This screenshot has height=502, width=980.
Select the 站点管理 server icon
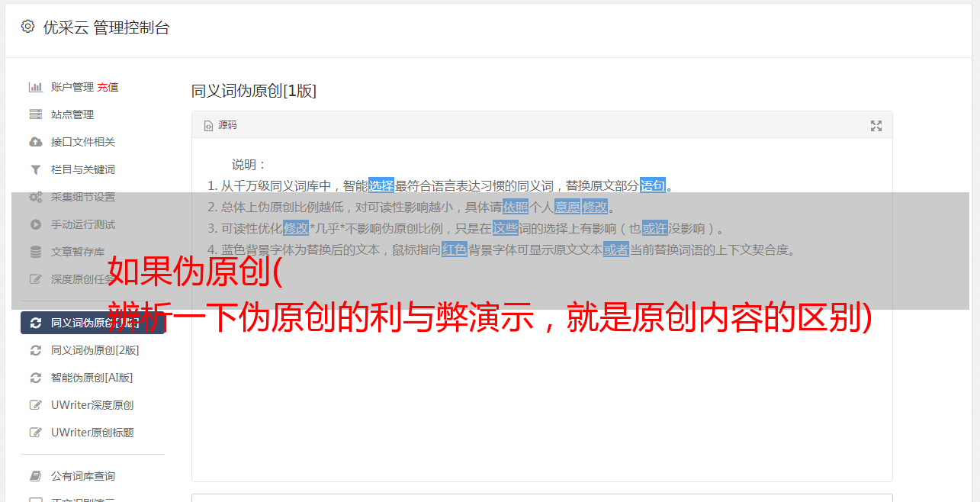35,114
